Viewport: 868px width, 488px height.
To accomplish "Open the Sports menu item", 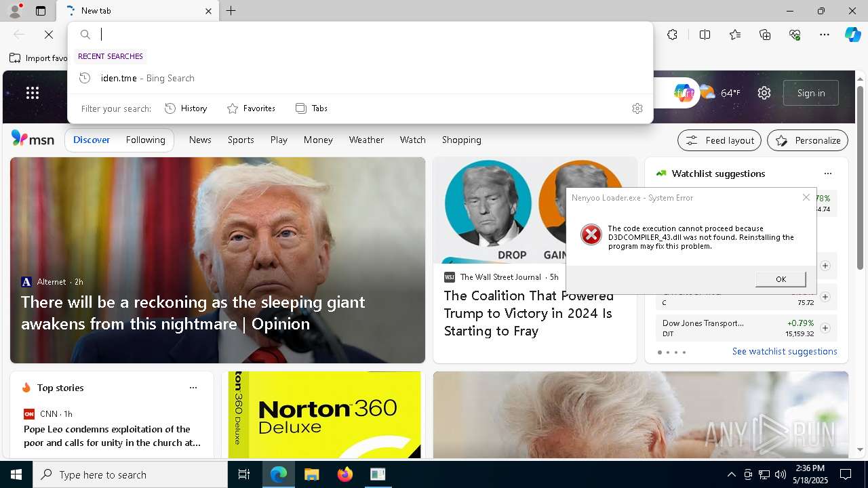I will 241,140.
